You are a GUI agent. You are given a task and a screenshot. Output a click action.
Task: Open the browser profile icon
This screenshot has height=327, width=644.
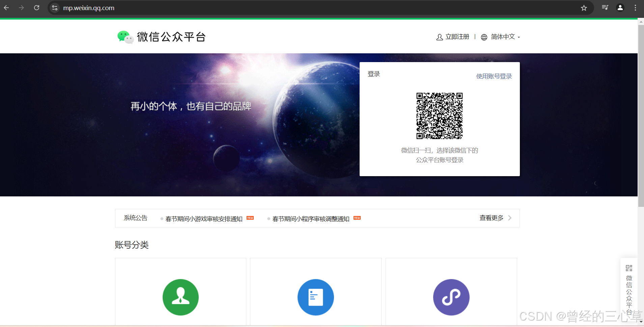click(x=620, y=7)
